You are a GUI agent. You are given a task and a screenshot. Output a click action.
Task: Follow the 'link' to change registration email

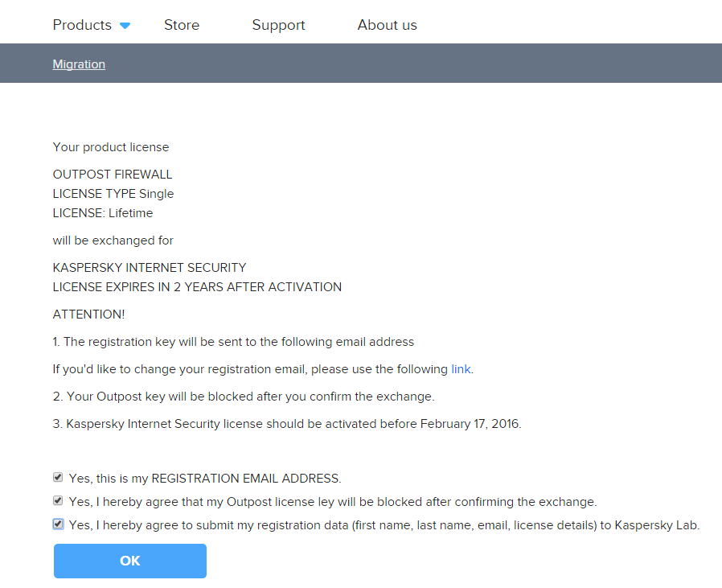click(461, 369)
